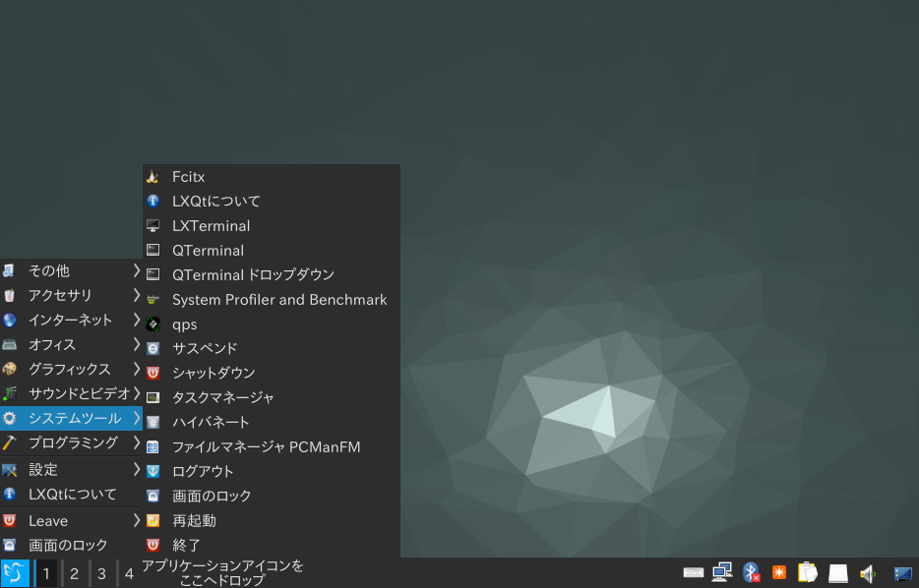The height and width of the screenshot is (588, 919).
Task: Launch Fcitx from the submenu
Action: coord(272,176)
